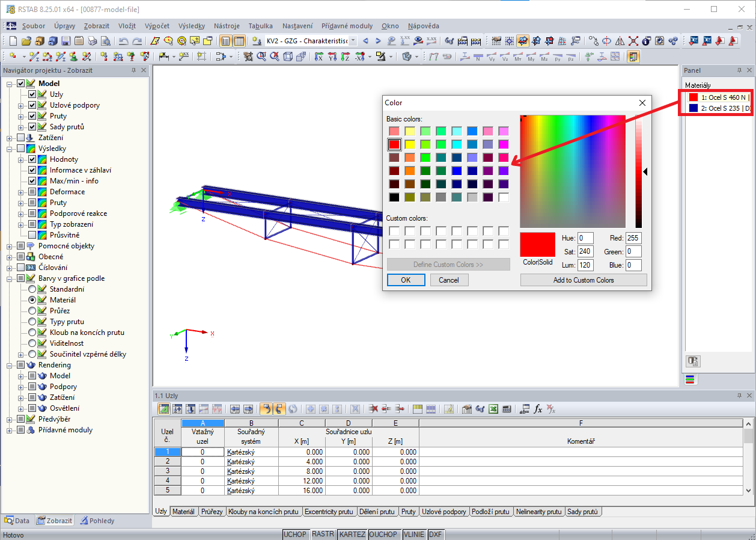Viewport: 756px width, 540px height.
Task: Switch to the Data navigator tab
Action: [17, 521]
